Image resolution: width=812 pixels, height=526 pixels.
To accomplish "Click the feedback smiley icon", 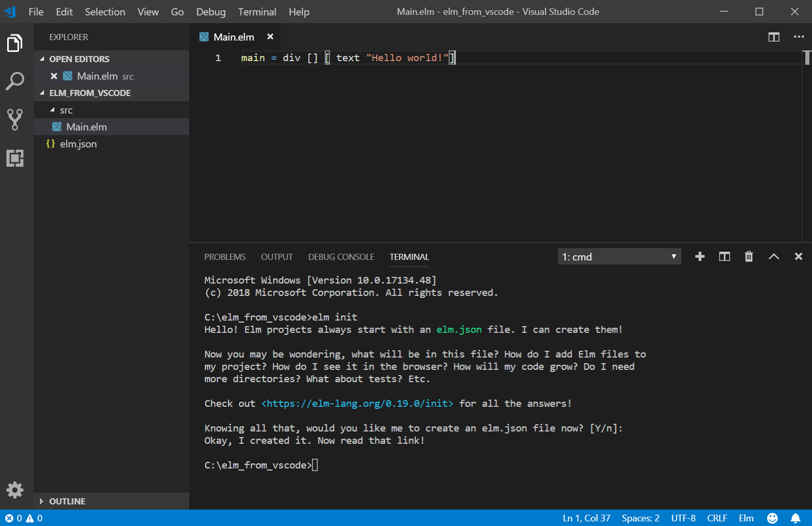I will click(772, 518).
